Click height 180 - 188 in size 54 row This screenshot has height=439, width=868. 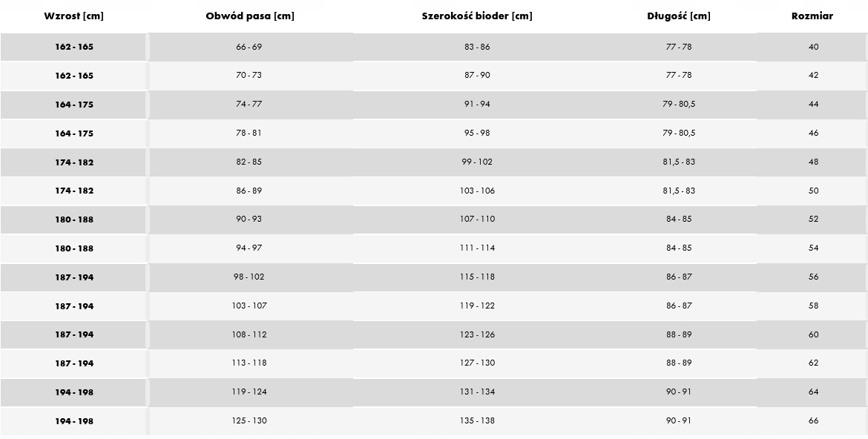tap(74, 248)
